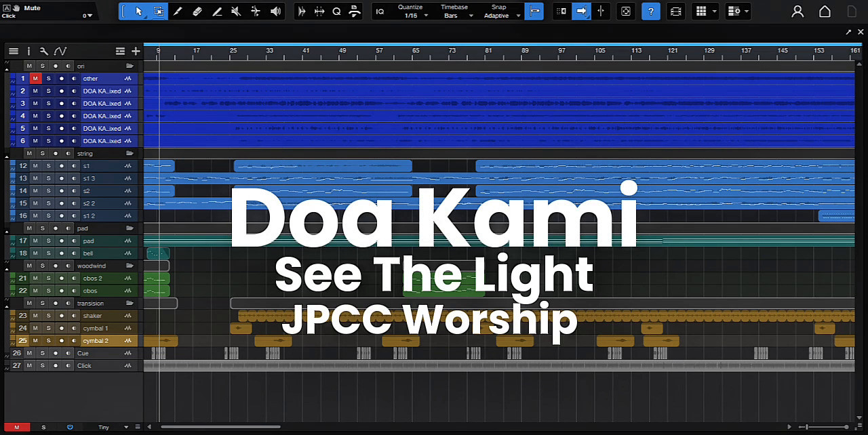Select the Split tool
This screenshot has width=868, height=435.
point(178,12)
